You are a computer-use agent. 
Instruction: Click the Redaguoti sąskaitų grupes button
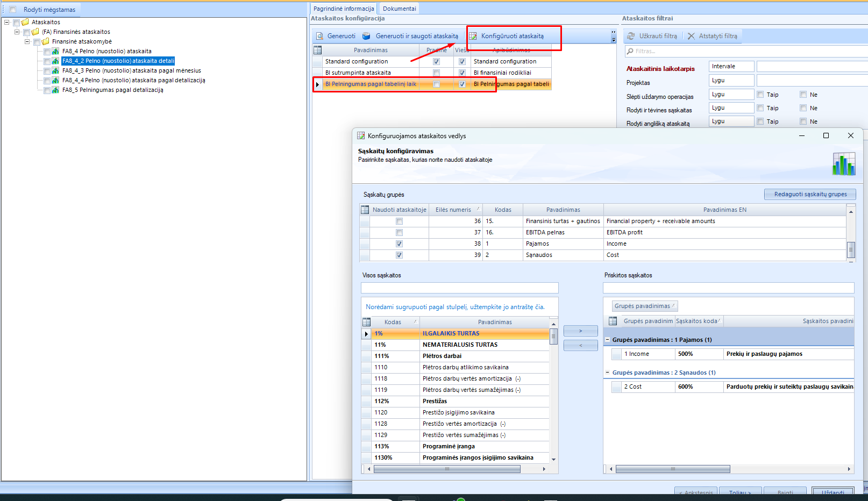[810, 194]
